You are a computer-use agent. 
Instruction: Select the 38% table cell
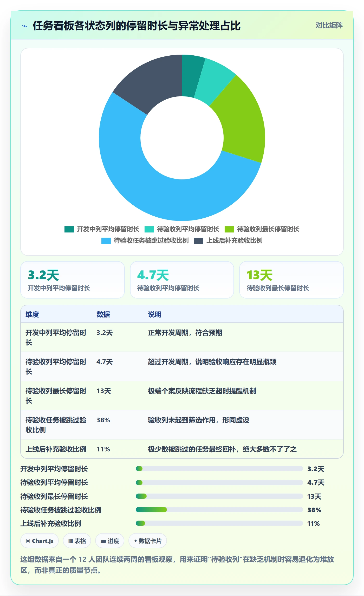tap(103, 420)
